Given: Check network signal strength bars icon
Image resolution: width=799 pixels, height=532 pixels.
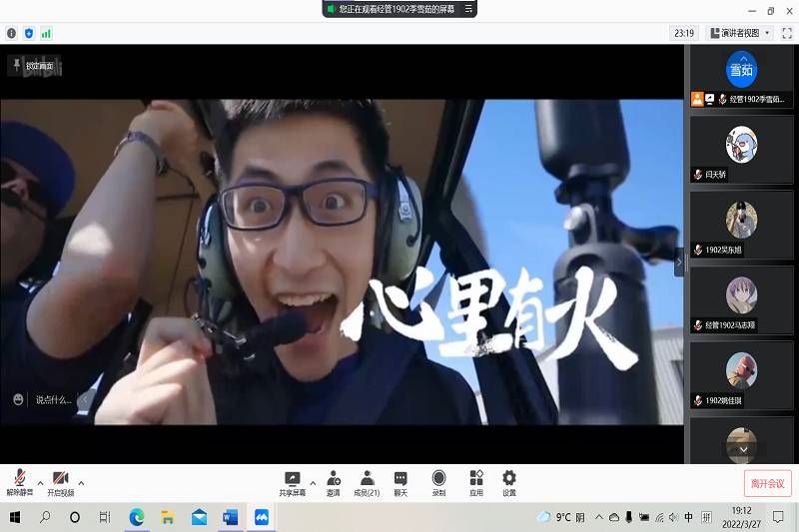Looking at the screenshot, I should coord(46,33).
